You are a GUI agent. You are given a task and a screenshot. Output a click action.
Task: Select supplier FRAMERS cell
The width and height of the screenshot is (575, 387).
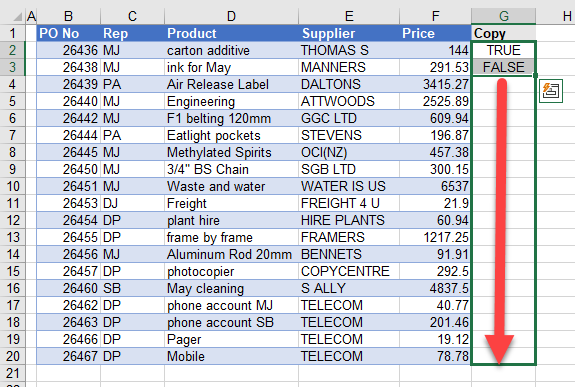(349, 237)
